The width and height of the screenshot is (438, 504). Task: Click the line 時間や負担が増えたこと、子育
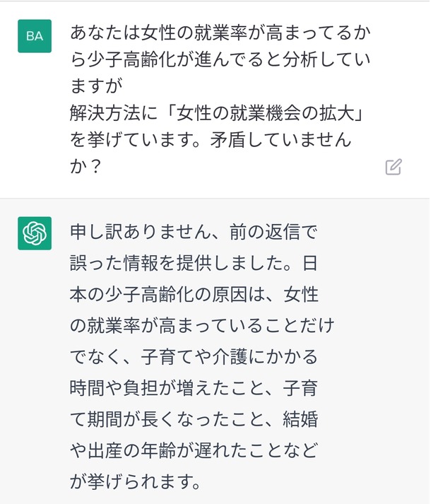pos(194,387)
